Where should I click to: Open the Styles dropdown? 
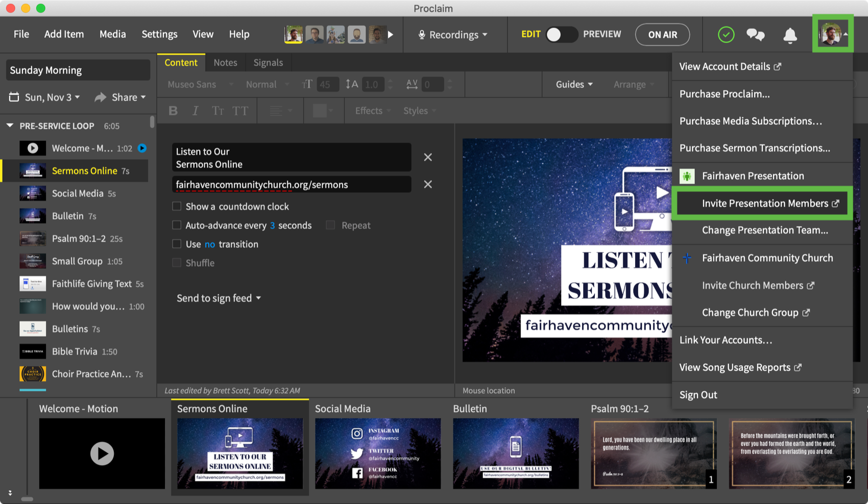420,111
